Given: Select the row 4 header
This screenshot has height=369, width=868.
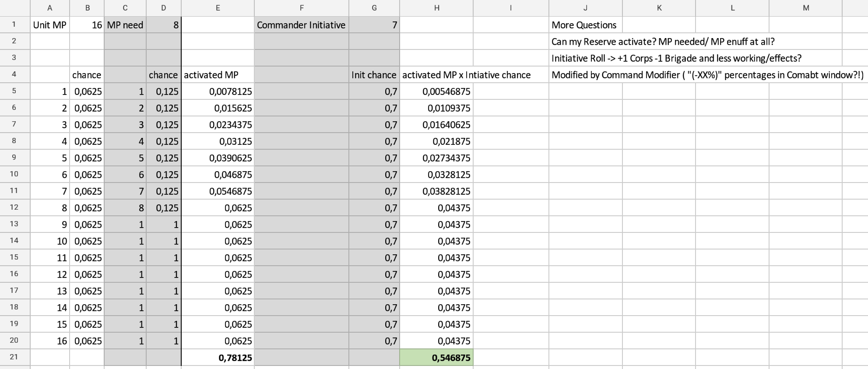Looking at the screenshot, I should (14, 74).
